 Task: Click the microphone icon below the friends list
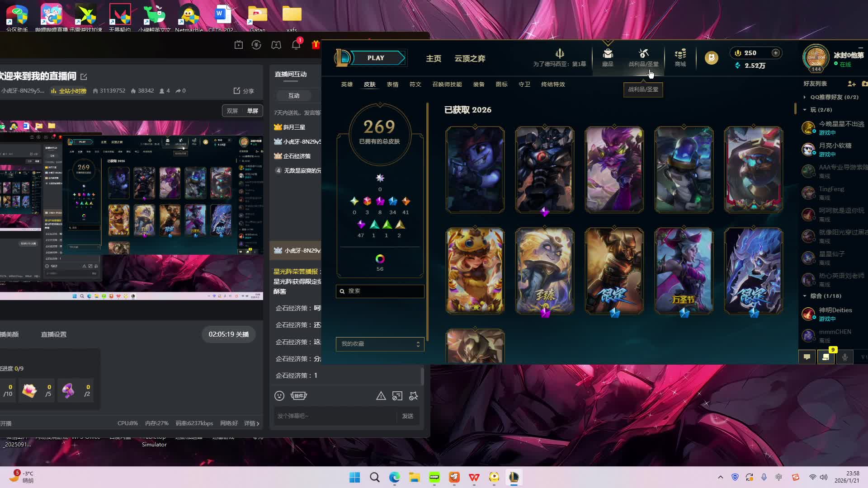tap(844, 357)
